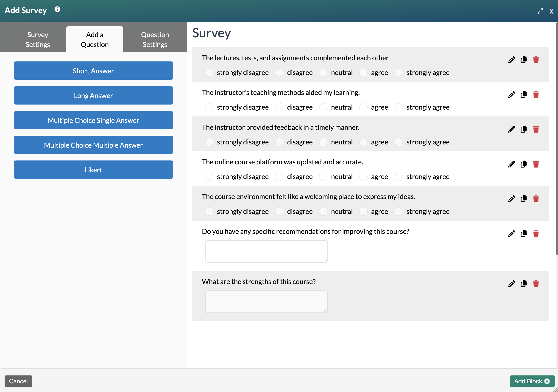Trash the 'teaching methods aided my learning' question

click(x=536, y=94)
